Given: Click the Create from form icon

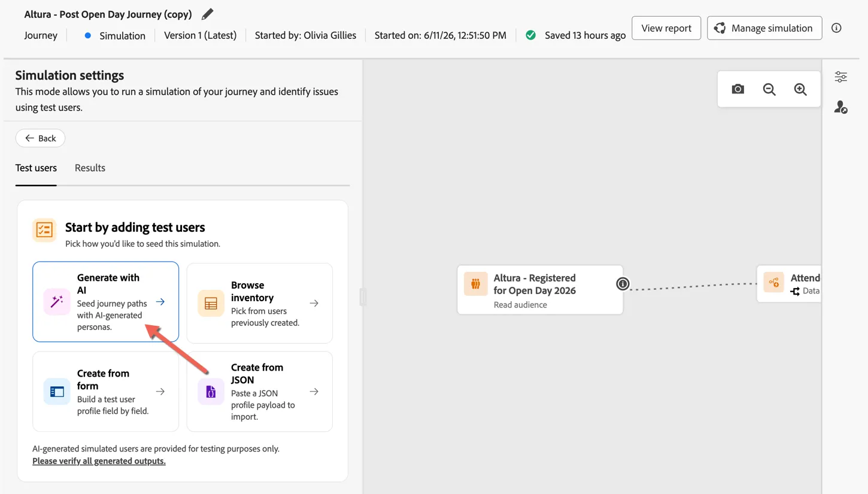Looking at the screenshot, I should (x=57, y=392).
